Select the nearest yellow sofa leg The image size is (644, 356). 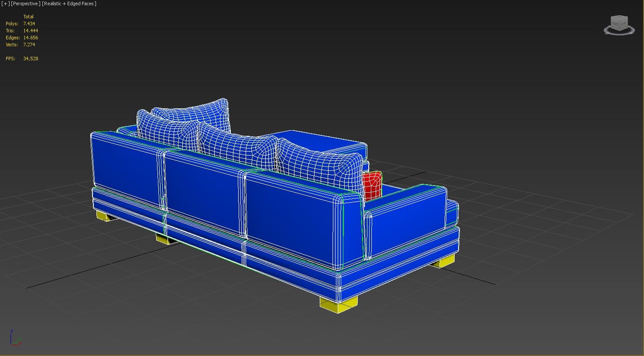338,304
